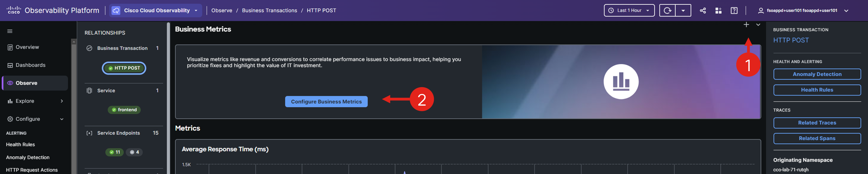The image size is (868, 174).
Task: Open Dashboards in the sidebar
Action: (30, 65)
